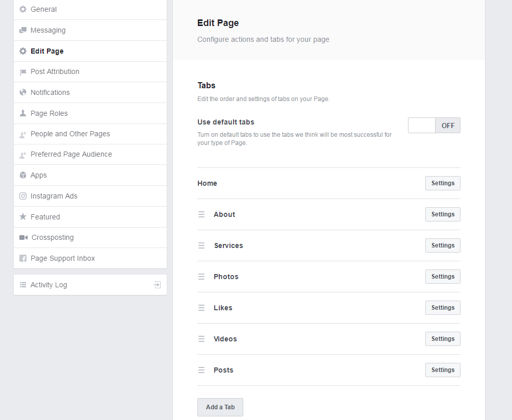Open Settings for the Home tab
The height and width of the screenshot is (420, 512).
[443, 183]
